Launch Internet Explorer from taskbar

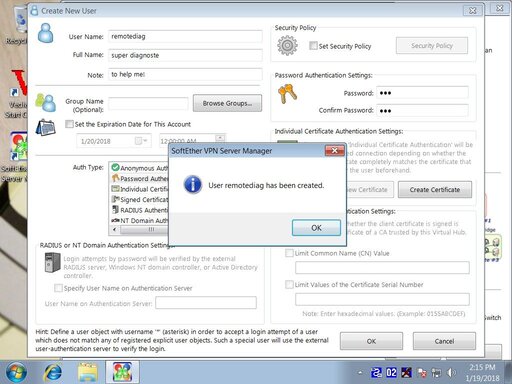tap(53, 372)
